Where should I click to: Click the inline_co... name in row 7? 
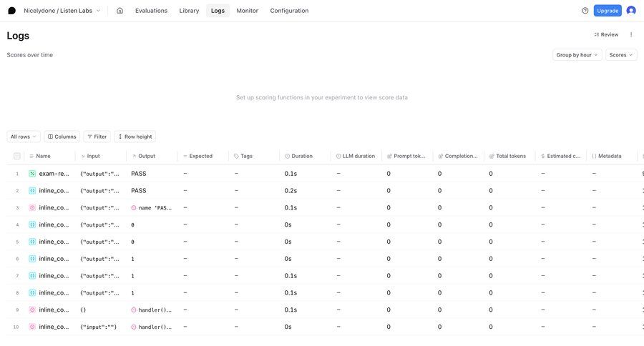coord(54,276)
